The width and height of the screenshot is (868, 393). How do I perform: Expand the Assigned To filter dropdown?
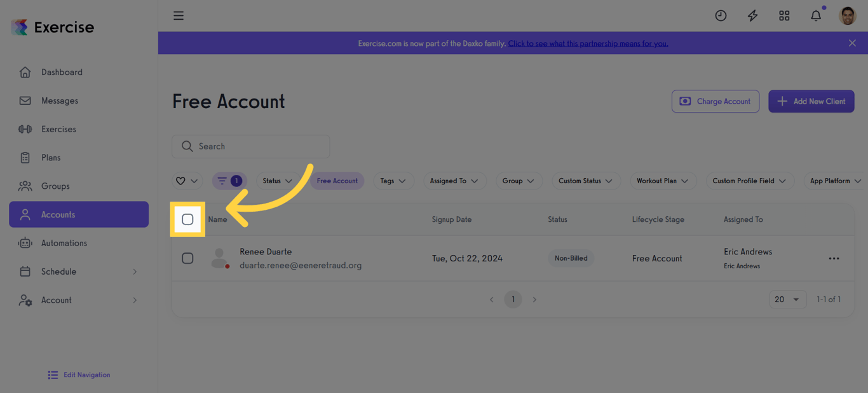pyautogui.click(x=455, y=181)
